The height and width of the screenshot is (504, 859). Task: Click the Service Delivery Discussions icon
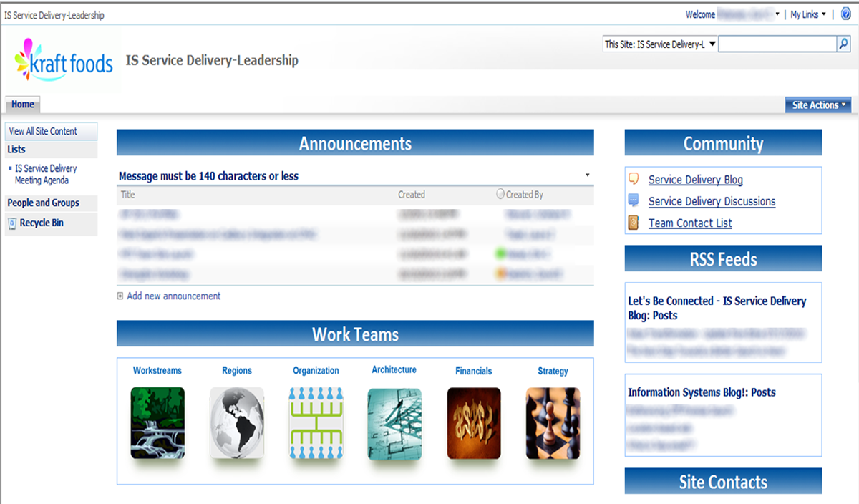[634, 200]
